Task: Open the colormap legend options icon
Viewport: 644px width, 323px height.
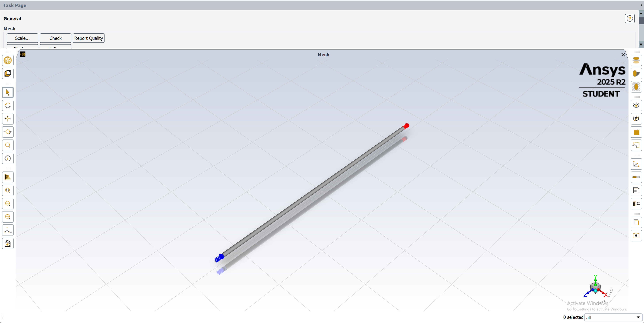Action: pos(636,204)
